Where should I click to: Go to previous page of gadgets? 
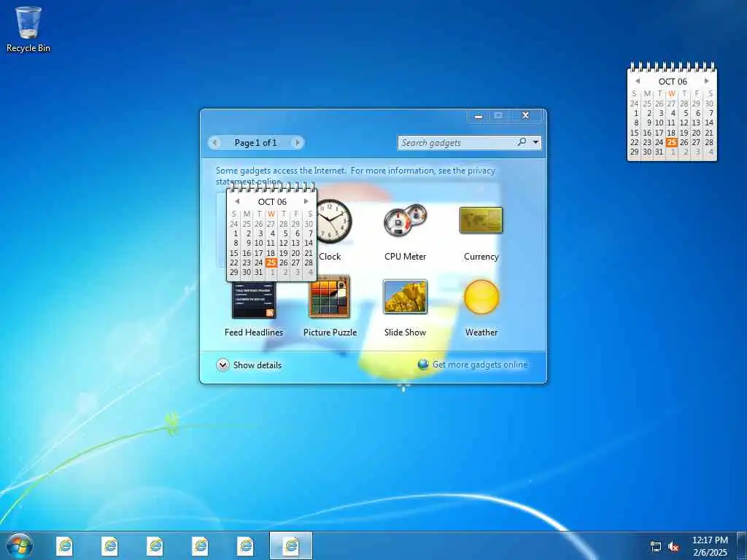tap(215, 142)
